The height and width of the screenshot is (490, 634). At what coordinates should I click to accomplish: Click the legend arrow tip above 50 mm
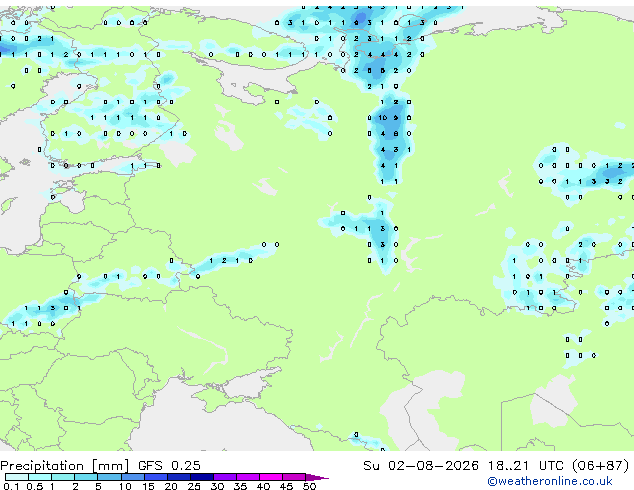pyautogui.click(x=317, y=477)
